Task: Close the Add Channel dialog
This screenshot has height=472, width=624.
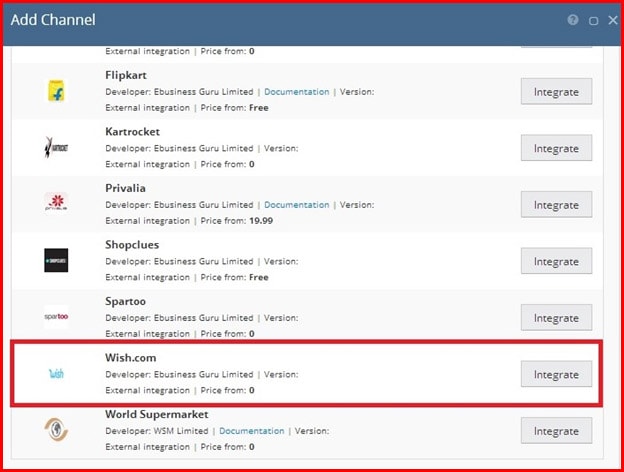Action: pos(613,20)
